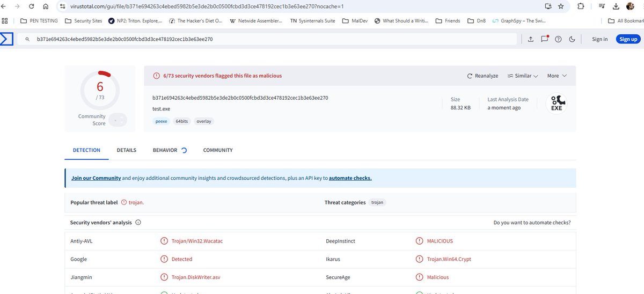644x294 pixels.
Task: Click the info icon beside Security vendors' analysis
Action: pos(138,222)
